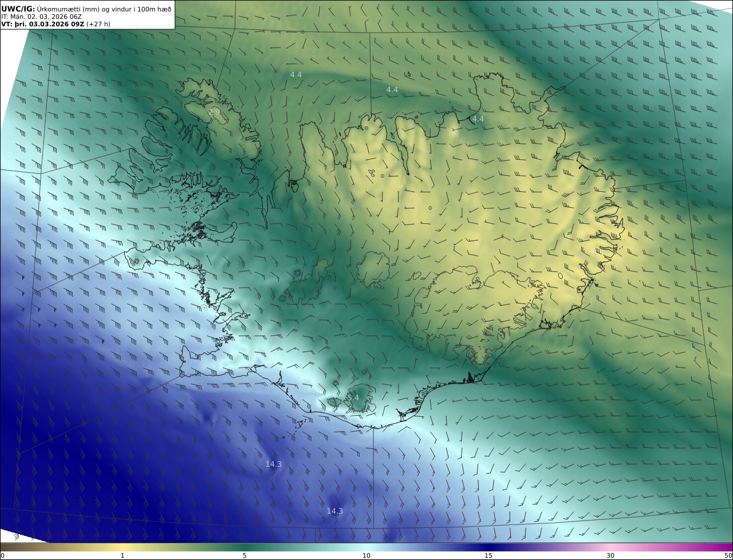The height and width of the screenshot is (560, 733).
Task: Click the colorbar tick label 0
Action: pos(2,555)
